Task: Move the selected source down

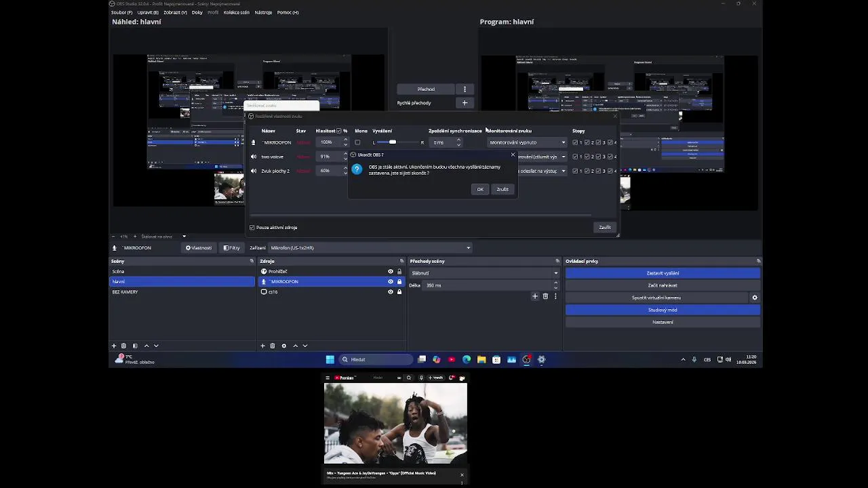Action: [304, 346]
